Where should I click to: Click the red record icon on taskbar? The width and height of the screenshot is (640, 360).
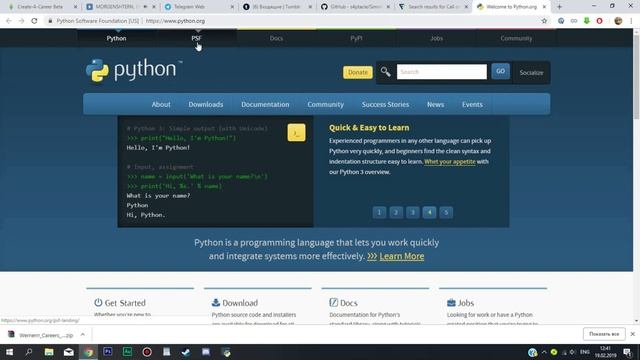tap(147, 352)
